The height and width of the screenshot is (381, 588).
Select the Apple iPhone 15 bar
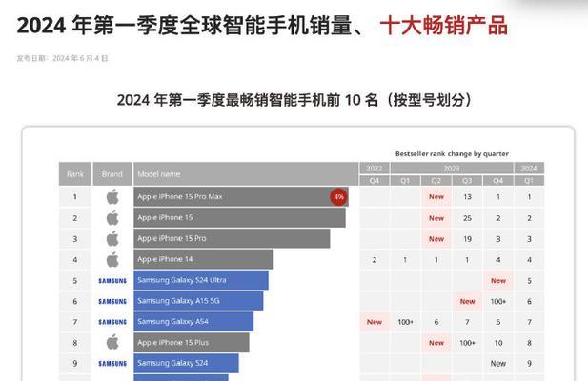(x=239, y=218)
